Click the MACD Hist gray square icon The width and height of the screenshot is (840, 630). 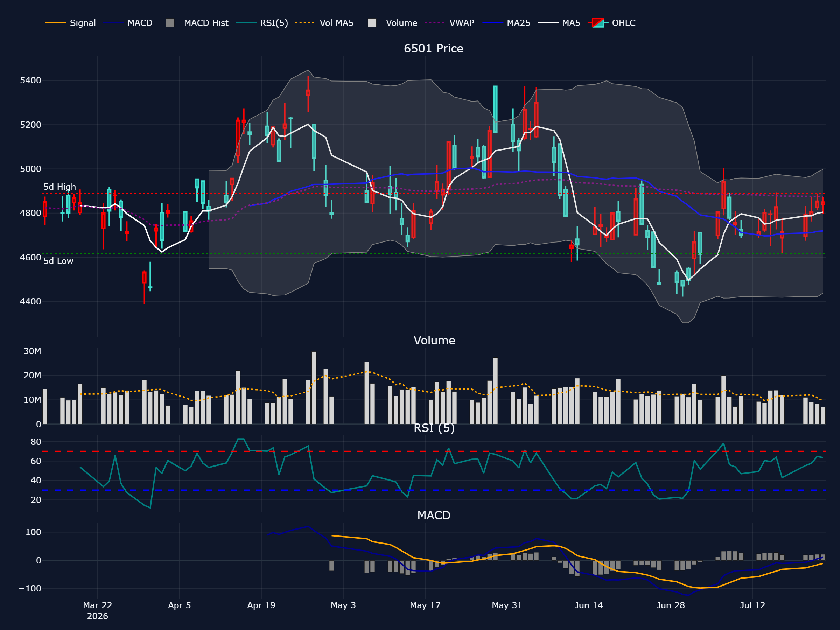pyautogui.click(x=170, y=23)
